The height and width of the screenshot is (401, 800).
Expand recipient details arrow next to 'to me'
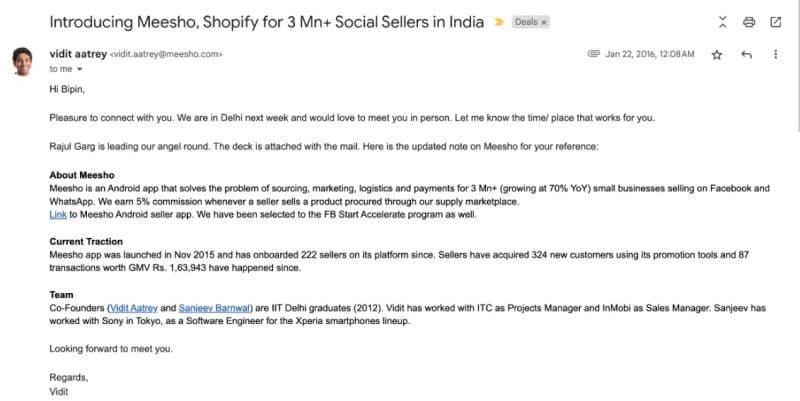pyautogui.click(x=79, y=69)
